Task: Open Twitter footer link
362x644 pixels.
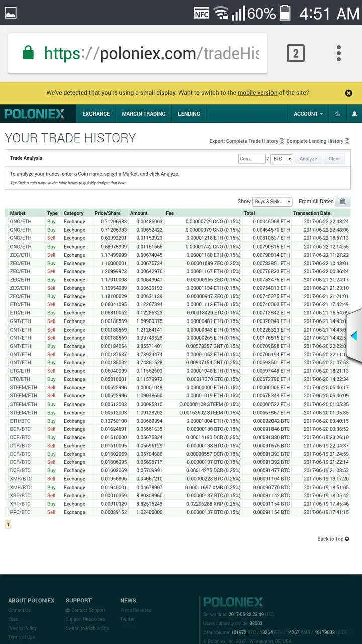Action: tap(127, 619)
